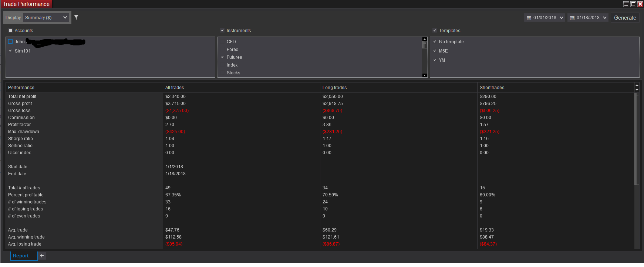The height and width of the screenshot is (267, 644).
Task: Select the Total # of trades row label
Action: coord(24,188)
